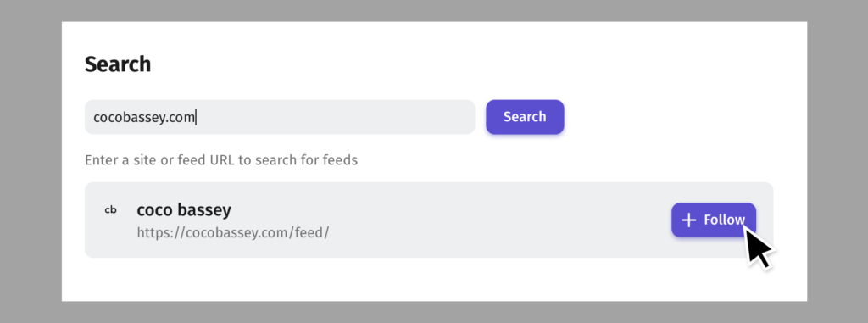Focus the feed URL search field

280,117
